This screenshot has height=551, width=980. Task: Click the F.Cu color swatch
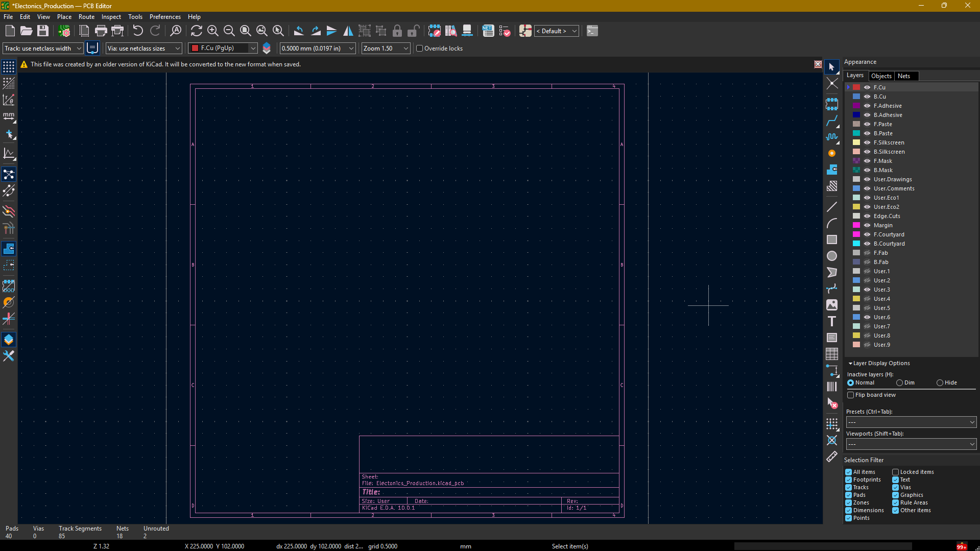[x=856, y=87]
